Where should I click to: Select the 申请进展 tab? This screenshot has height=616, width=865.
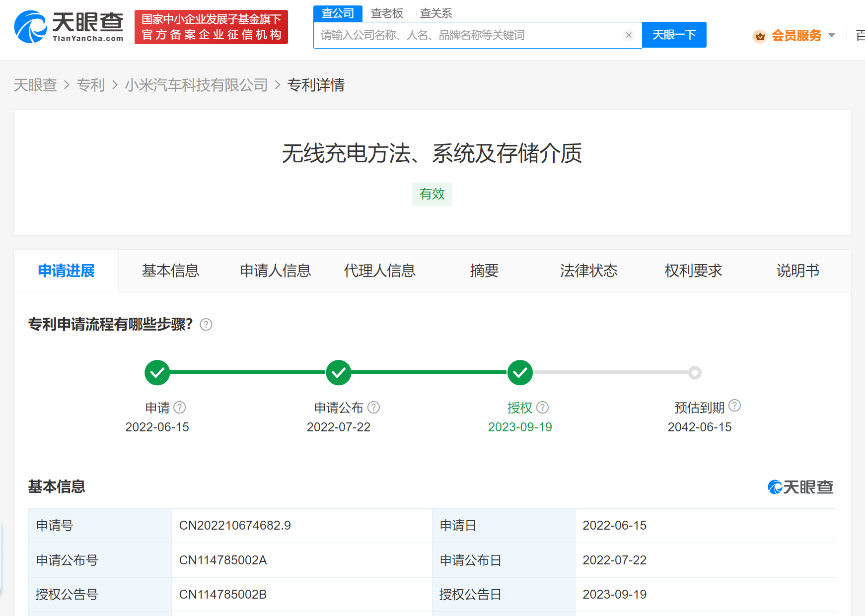66,271
